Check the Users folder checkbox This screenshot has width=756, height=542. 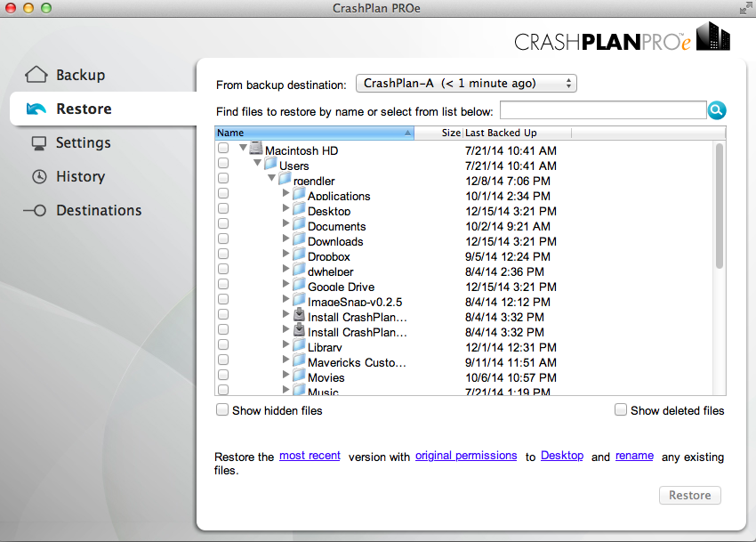click(x=223, y=163)
